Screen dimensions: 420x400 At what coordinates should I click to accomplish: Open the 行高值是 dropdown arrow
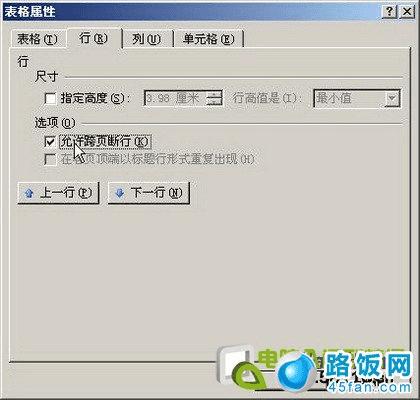(x=392, y=98)
